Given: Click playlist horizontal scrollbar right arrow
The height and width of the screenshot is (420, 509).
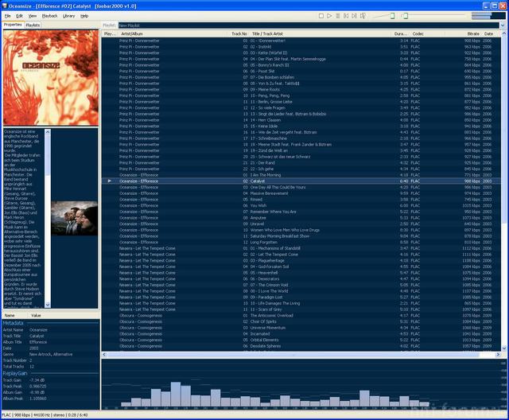Looking at the screenshot, I should 498,355.
